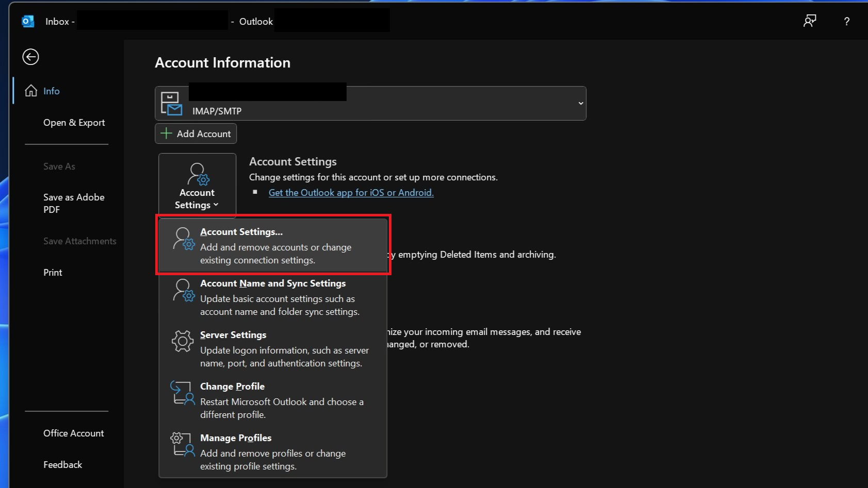The width and height of the screenshot is (868, 488).
Task: Open Office Account page
Action: pyautogui.click(x=73, y=433)
